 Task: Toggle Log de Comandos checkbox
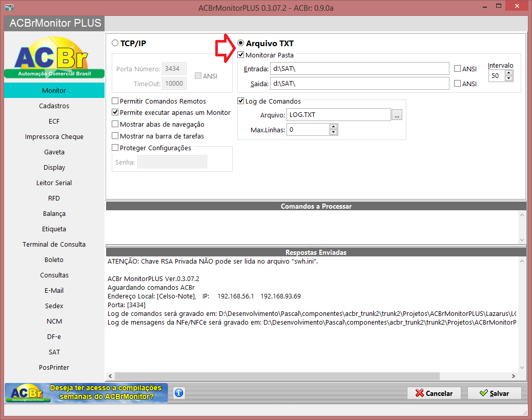[x=240, y=101]
